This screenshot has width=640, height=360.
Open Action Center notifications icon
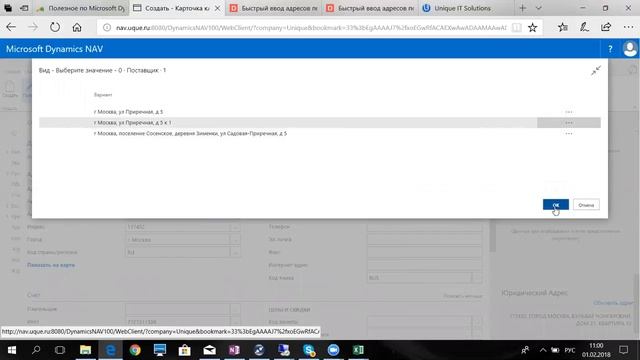[624, 350]
